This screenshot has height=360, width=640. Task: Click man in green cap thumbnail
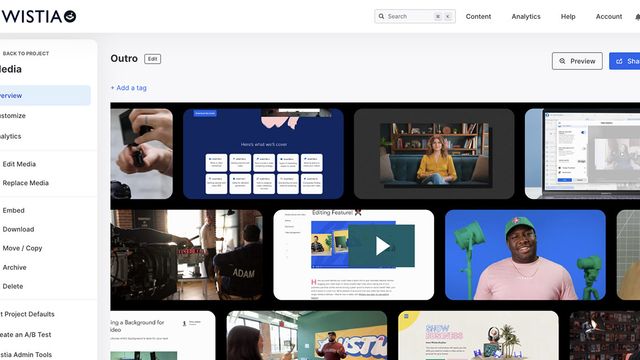pyautogui.click(x=525, y=255)
